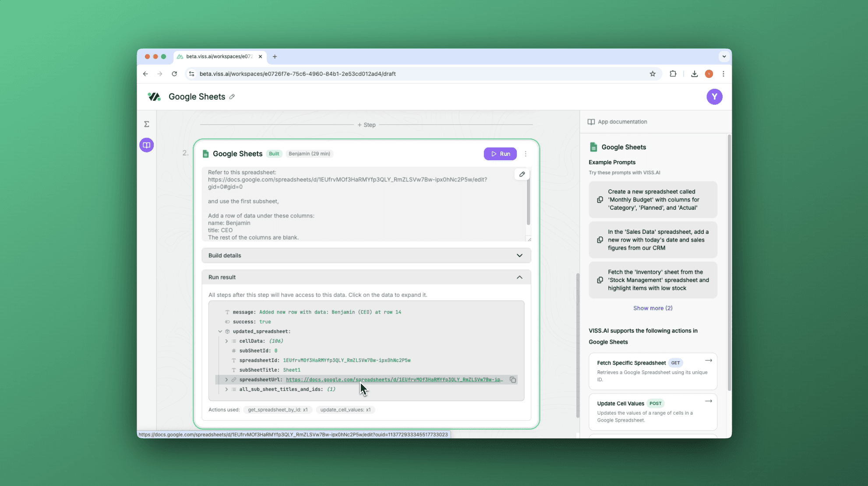Click the Google Sheets icon in the step header
Screen dimensions: 868x486
point(205,154)
